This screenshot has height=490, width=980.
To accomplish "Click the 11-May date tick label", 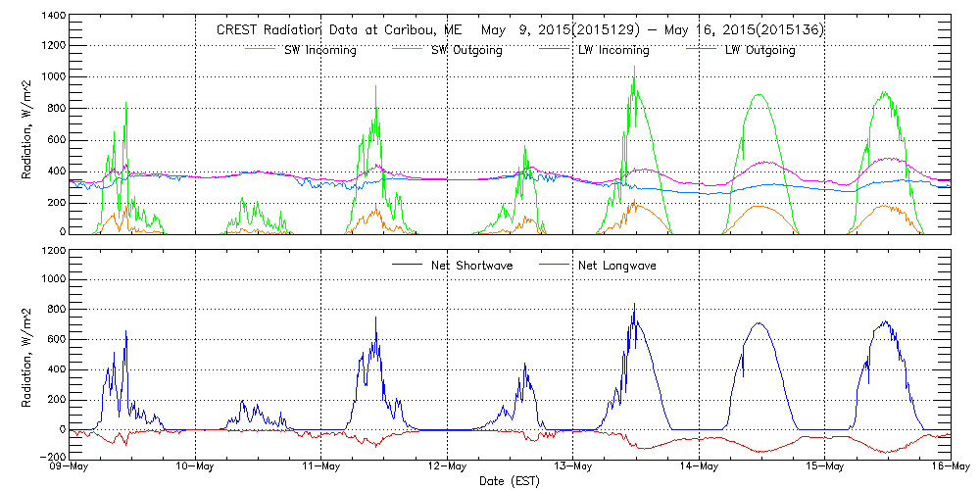I will (x=321, y=465).
